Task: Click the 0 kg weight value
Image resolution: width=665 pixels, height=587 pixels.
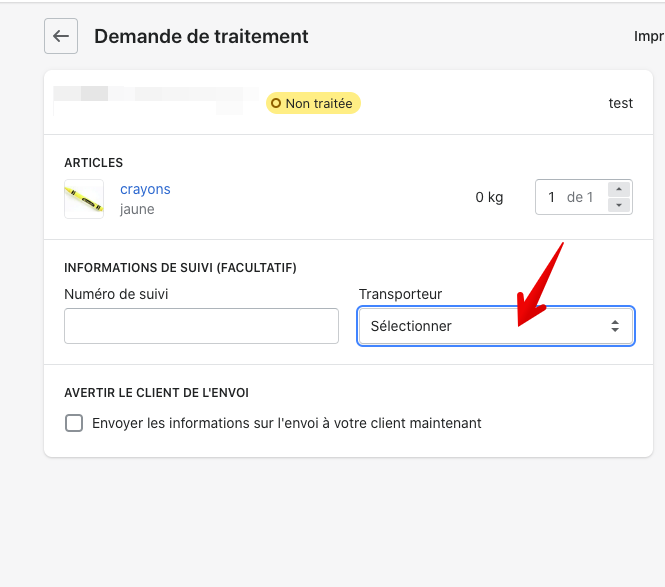Action: (x=489, y=197)
